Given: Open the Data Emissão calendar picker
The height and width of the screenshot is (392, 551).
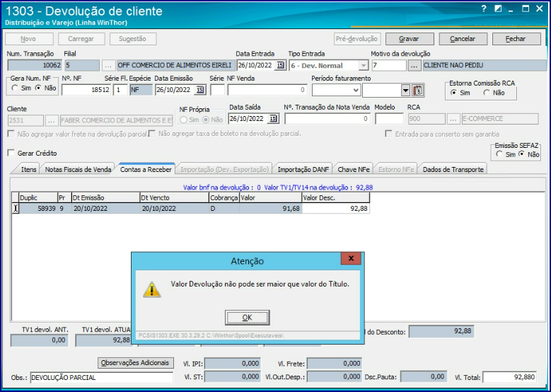Looking at the screenshot, I should point(200,90).
